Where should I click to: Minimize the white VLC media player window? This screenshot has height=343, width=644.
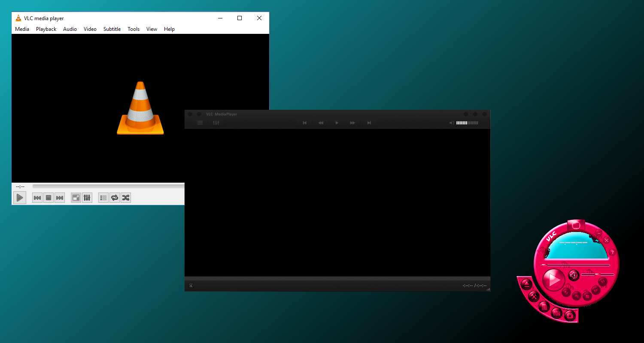(x=220, y=18)
